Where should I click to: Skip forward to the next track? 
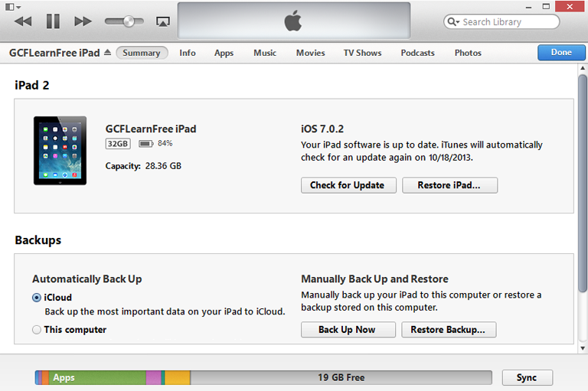pos(83,21)
